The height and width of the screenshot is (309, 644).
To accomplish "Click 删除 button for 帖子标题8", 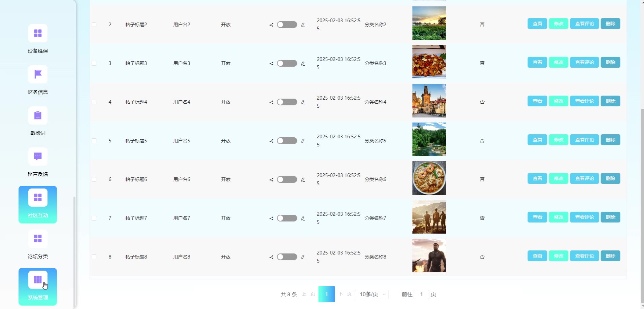I will [610, 256].
